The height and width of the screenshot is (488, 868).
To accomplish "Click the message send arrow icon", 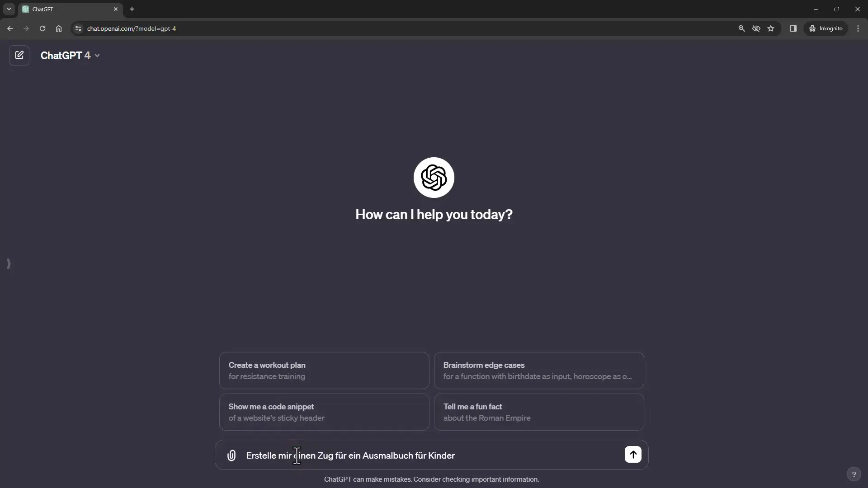I will tap(633, 455).
